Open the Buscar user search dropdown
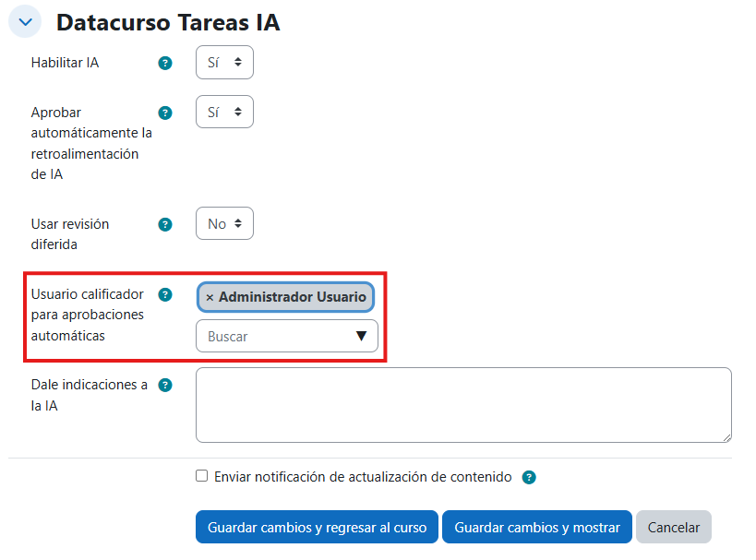Viewport: 756px width, 560px height. click(277, 335)
